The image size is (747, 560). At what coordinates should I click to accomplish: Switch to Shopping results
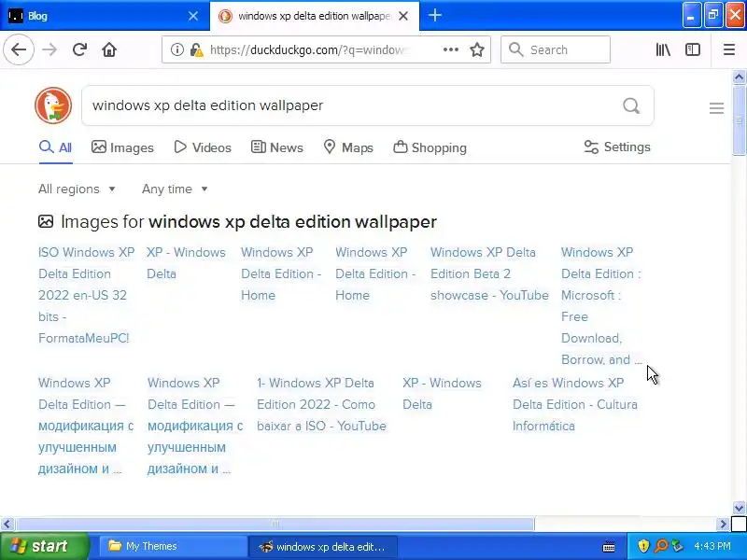coord(430,147)
